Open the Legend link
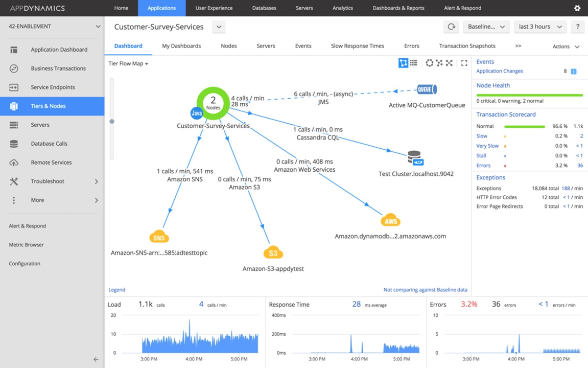The height and width of the screenshot is (368, 588). click(x=116, y=290)
